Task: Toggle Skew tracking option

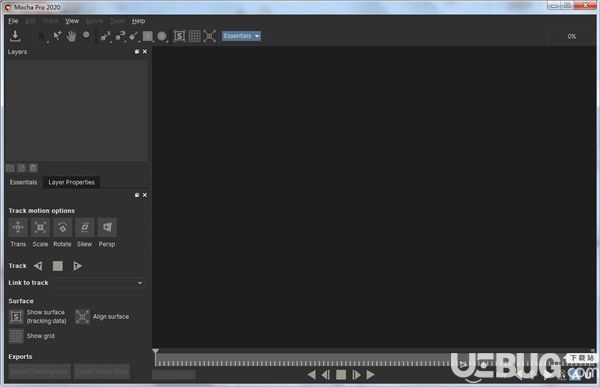Action: click(85, 227)
